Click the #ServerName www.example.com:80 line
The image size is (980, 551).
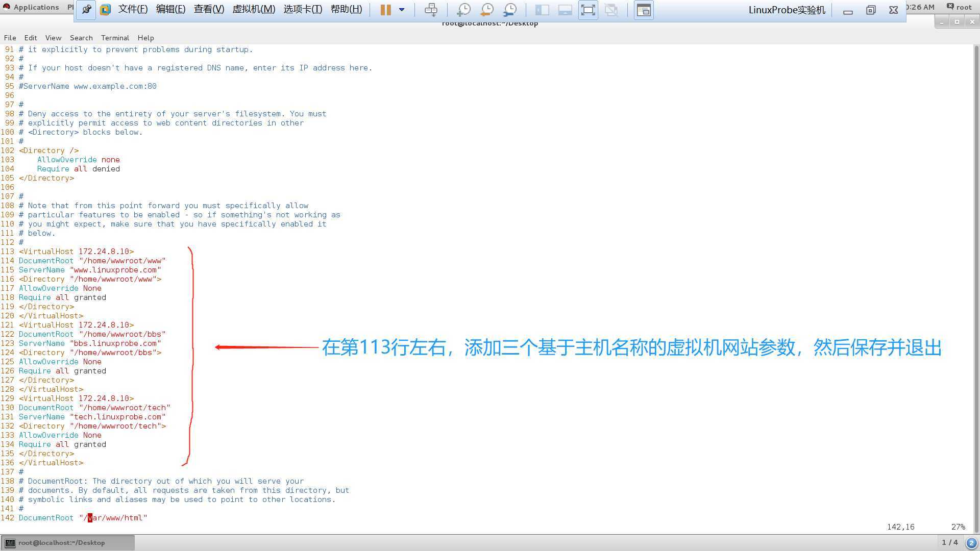pyautogui.click(x=88, y=86)
